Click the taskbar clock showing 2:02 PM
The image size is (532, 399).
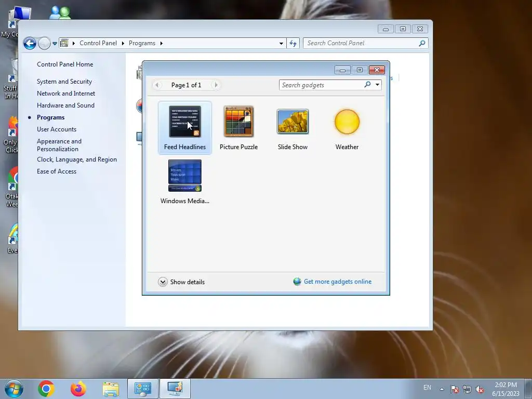(x=506, y=389)
